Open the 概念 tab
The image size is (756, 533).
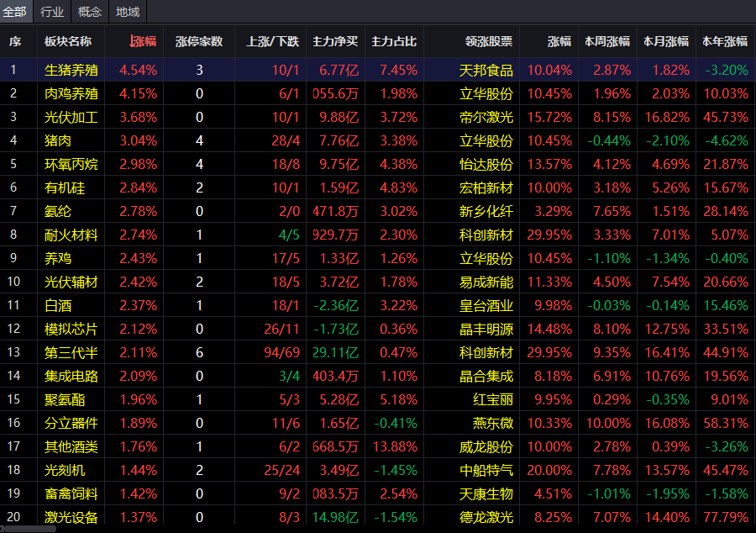[x=90, y=12]
